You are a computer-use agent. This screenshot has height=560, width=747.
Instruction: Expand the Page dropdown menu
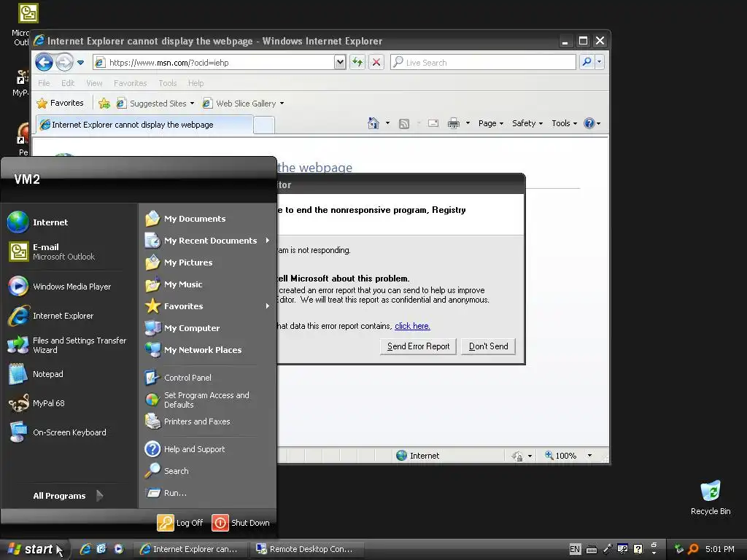tap(491, 123)
